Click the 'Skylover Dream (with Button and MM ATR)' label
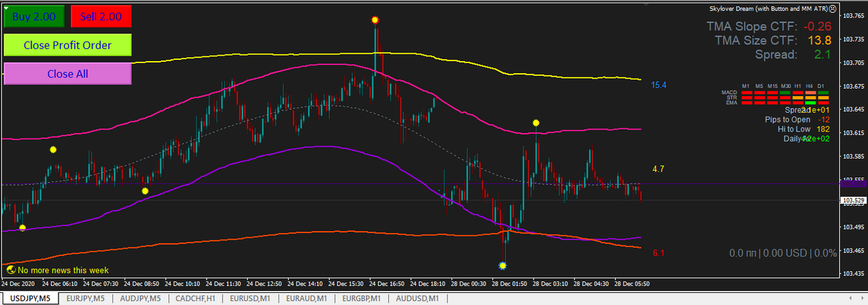 [x=769, y=9]
